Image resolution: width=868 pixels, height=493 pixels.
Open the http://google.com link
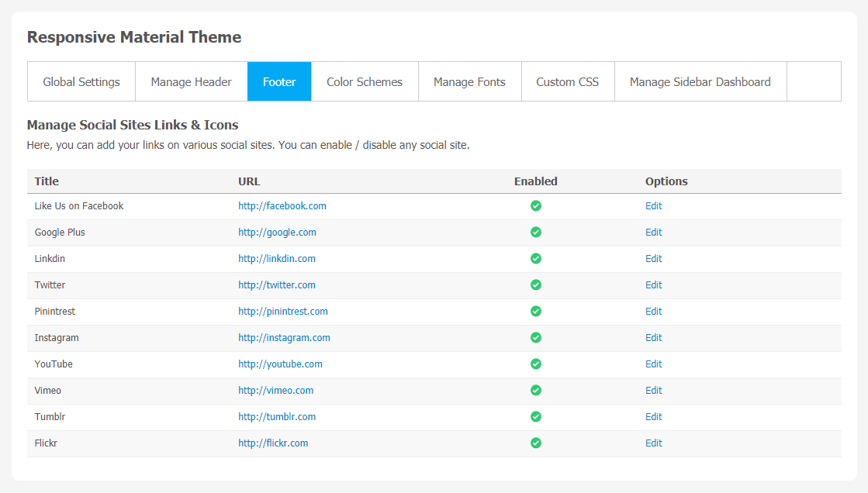coord(278,233)
